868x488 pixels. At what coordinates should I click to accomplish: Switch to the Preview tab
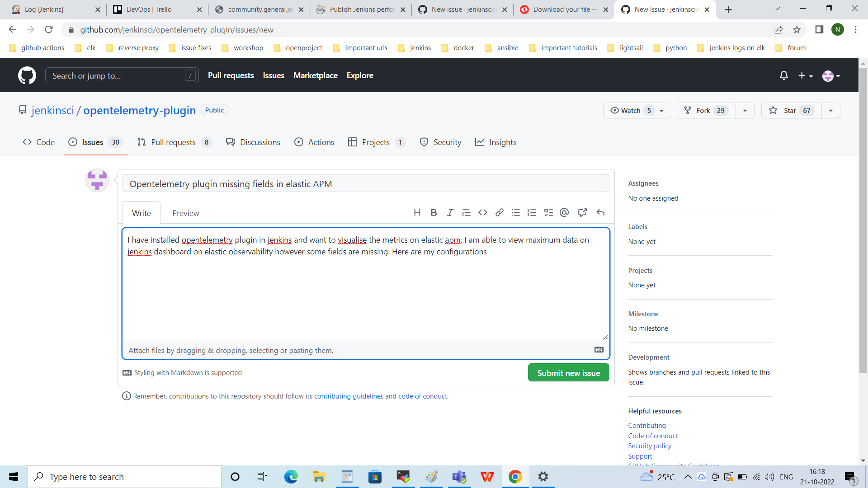[185, 213]
